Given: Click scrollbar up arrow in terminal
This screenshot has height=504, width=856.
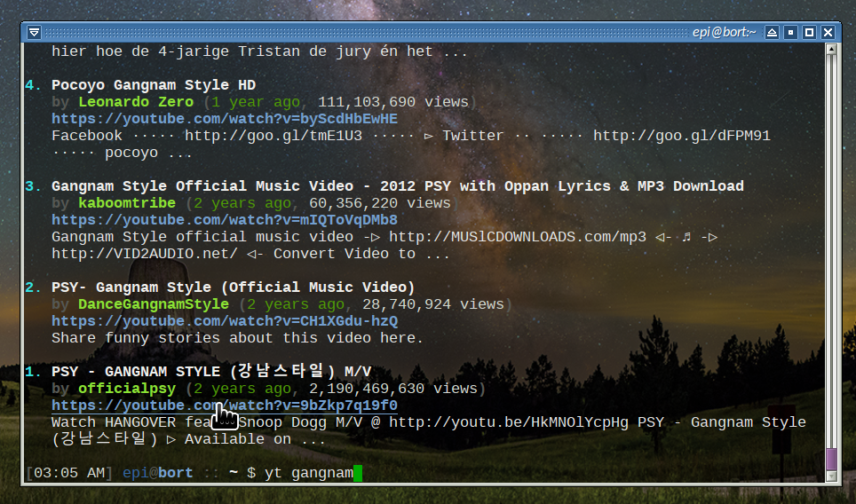Looking at the screenshot, I should tap(831, 49).
